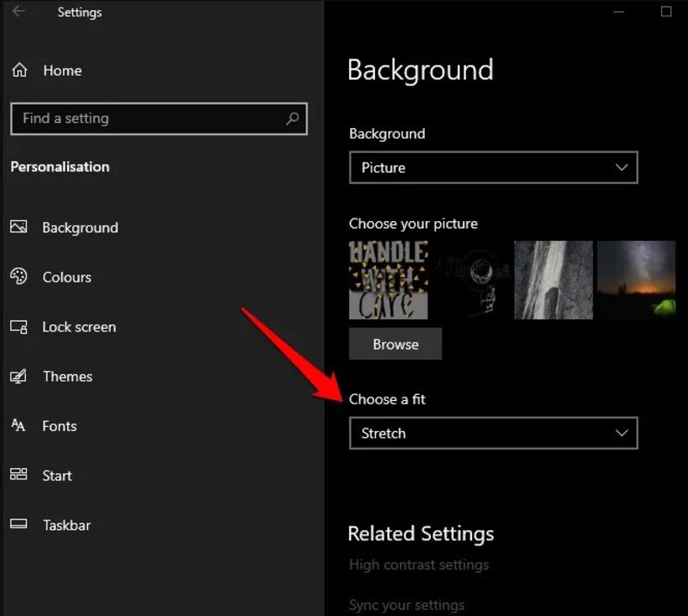688x616 pixels.
Task: Pick the grey rock face picture thumbnail
Action: 553,280
